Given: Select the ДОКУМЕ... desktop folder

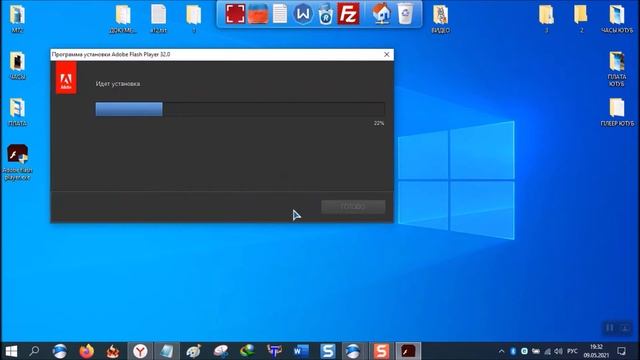Looking at the screenshot, I should coord(123,19).
